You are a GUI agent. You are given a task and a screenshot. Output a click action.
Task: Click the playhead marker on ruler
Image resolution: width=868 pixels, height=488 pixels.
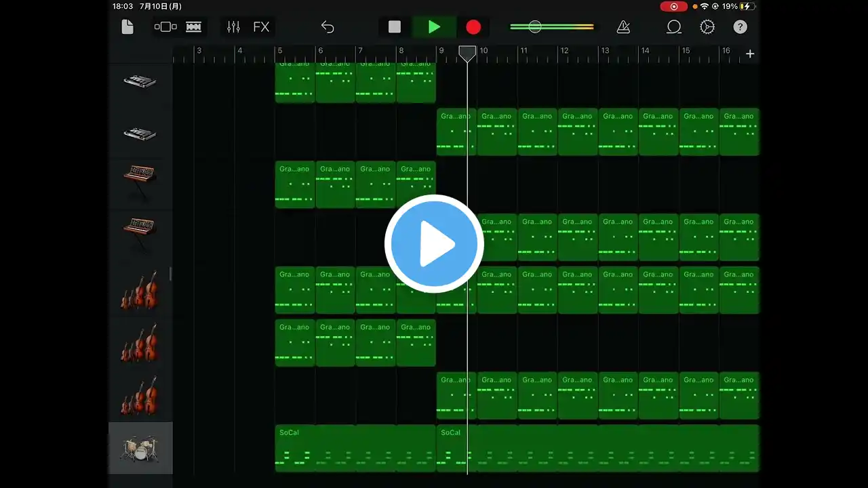(467, 54)
